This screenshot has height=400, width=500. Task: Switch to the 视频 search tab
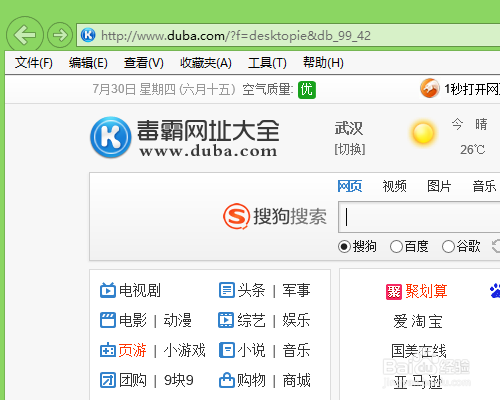pyautogui.click(x=394, y=186)
